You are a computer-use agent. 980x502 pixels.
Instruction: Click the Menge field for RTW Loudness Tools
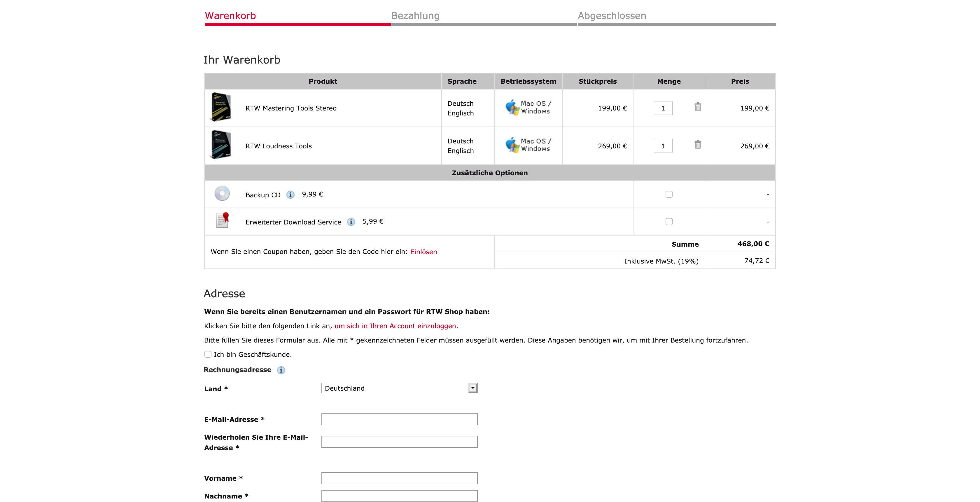663,146
